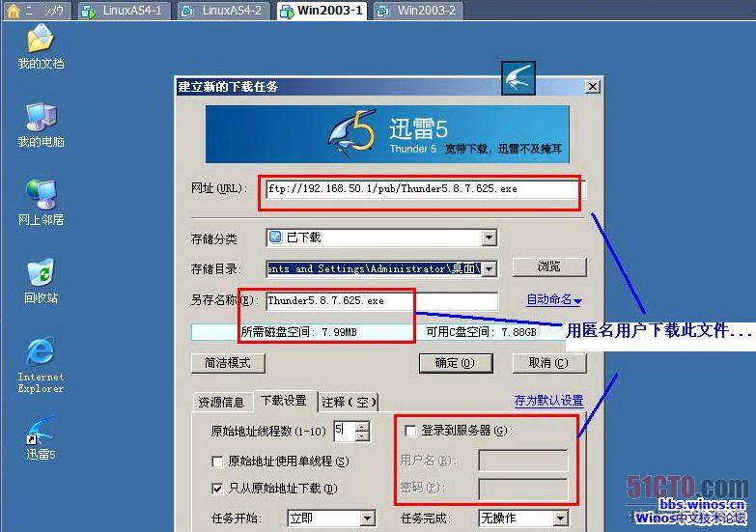The height and width of the screenshot is (532, 756).
Task: Click the 可用C盘空间 7.88GB text
Action: click(x=481, y=332)
